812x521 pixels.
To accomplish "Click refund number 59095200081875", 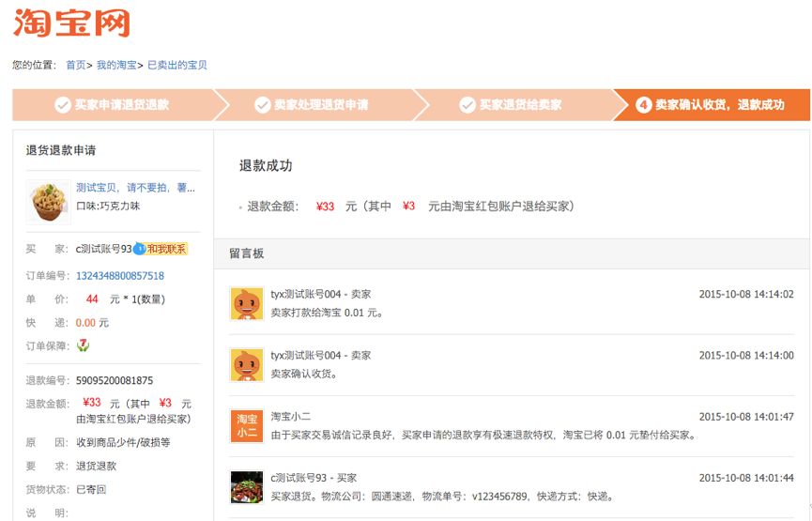I will click(115, 380).
